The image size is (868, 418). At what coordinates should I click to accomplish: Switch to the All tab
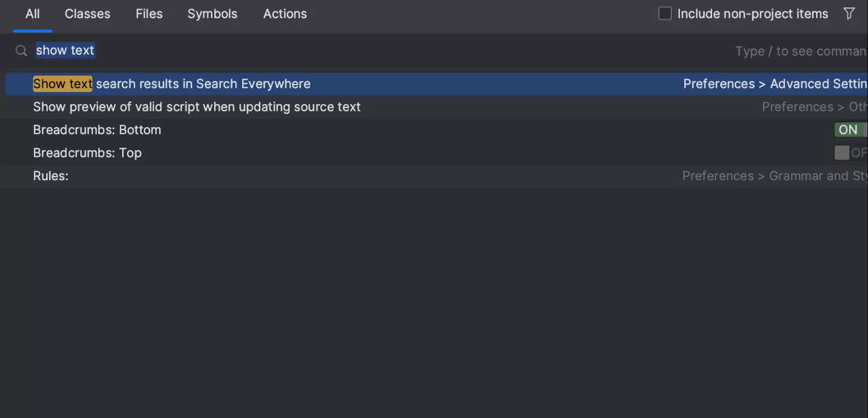click(x=33, y=14)
